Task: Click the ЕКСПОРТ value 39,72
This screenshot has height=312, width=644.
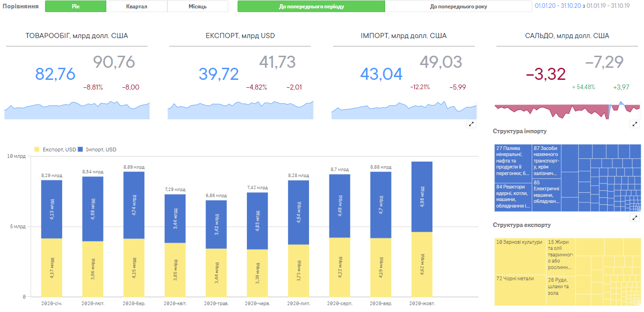Action: point(219,74)
